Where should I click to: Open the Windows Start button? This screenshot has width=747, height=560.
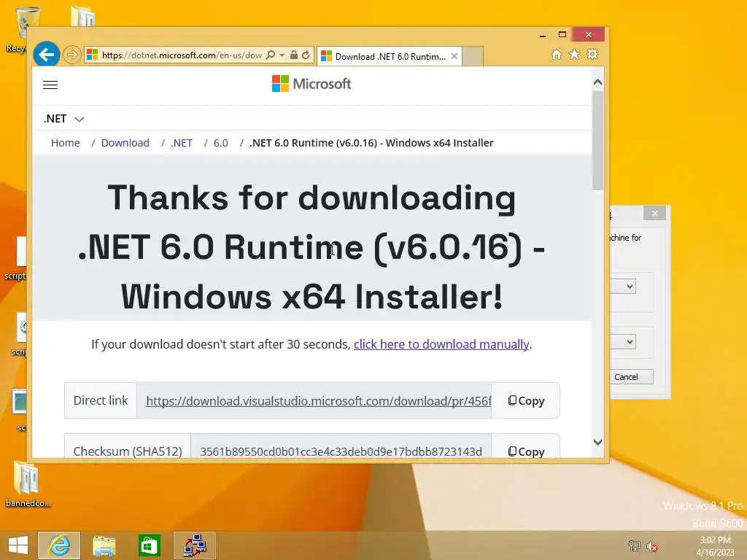[x=18, y=545]
